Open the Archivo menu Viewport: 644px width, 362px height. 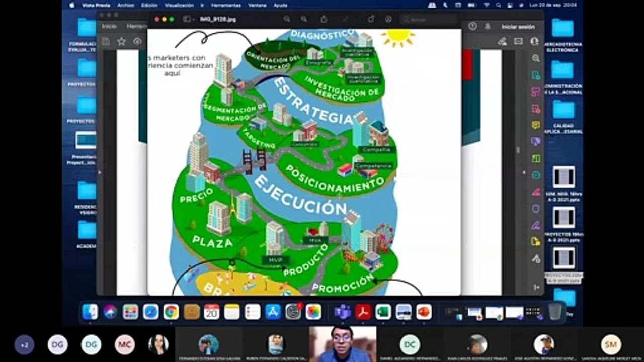click(125, 5)
